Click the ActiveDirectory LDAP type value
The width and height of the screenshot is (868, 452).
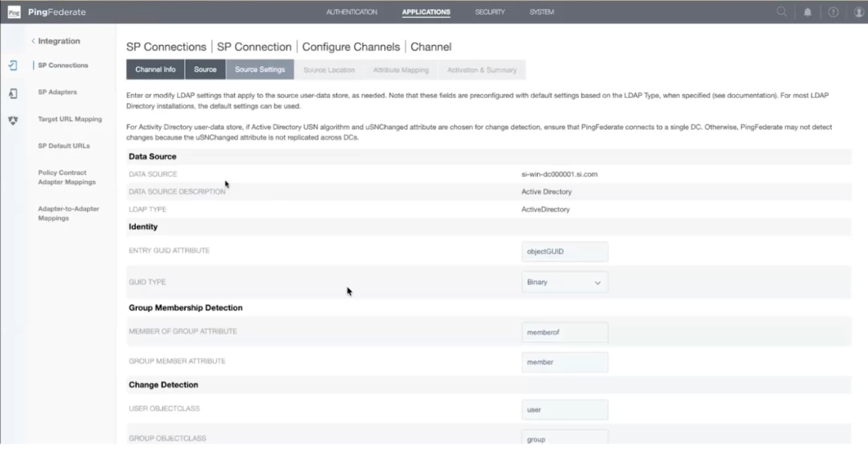point(545,209)
